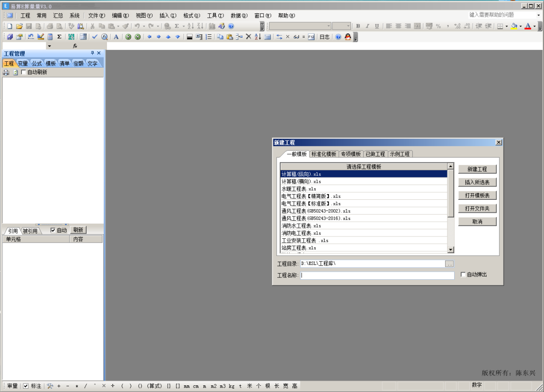Click the red font color A
Screen dimensions: 544x392
point(528,26)
